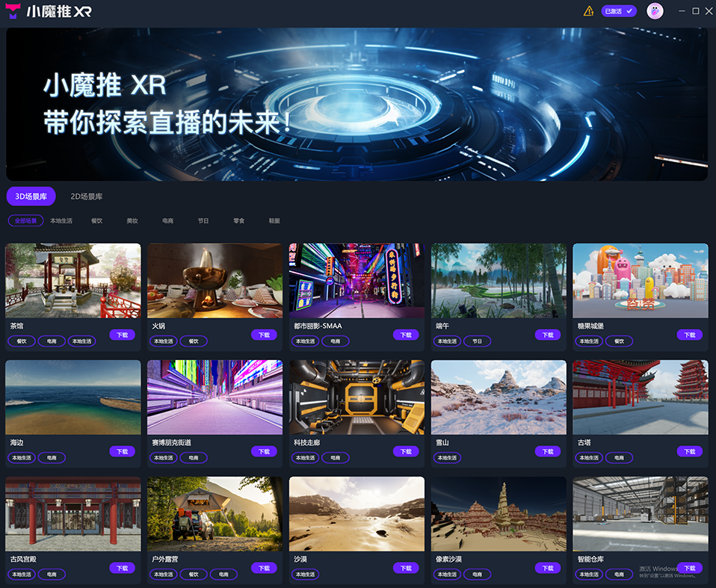The height and width of the screenshot is (588, 716).
Task: Click the 小魔推 XR promotional banner
Action: point(357,104)
